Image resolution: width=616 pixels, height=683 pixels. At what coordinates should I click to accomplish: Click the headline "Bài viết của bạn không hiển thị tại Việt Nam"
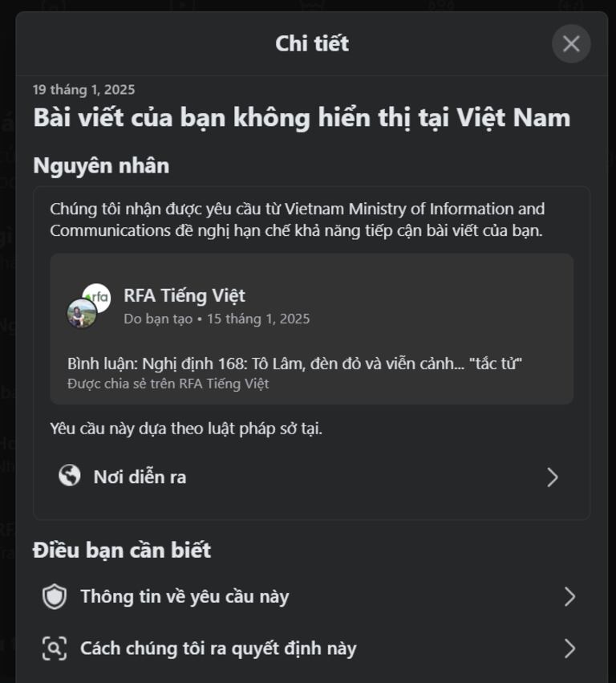tap(301, 117)
